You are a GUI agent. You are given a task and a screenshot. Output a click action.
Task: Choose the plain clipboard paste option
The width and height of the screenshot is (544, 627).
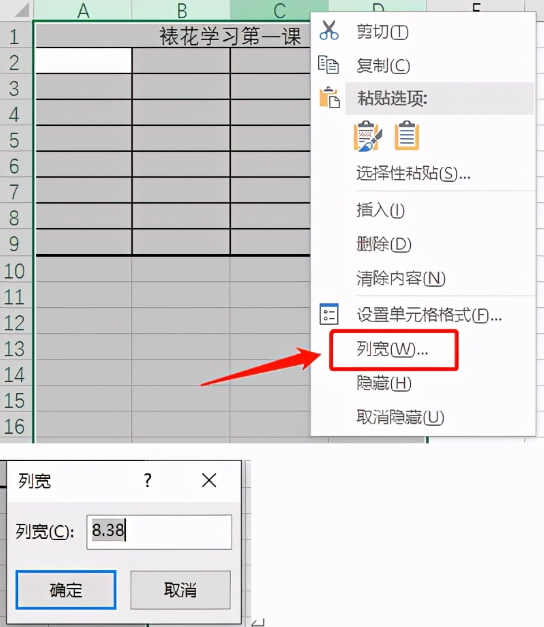coord(407,136)
